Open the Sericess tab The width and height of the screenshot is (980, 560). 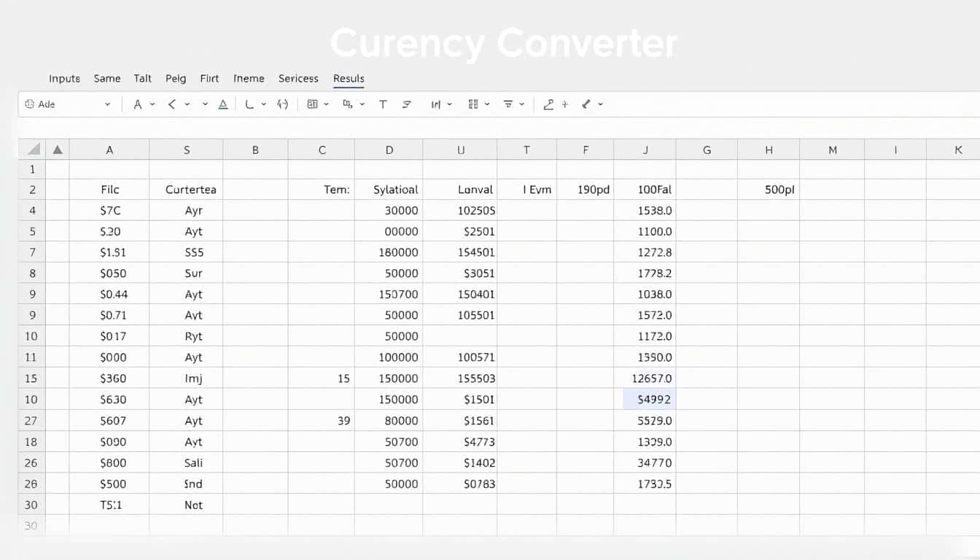pos(298,78)
